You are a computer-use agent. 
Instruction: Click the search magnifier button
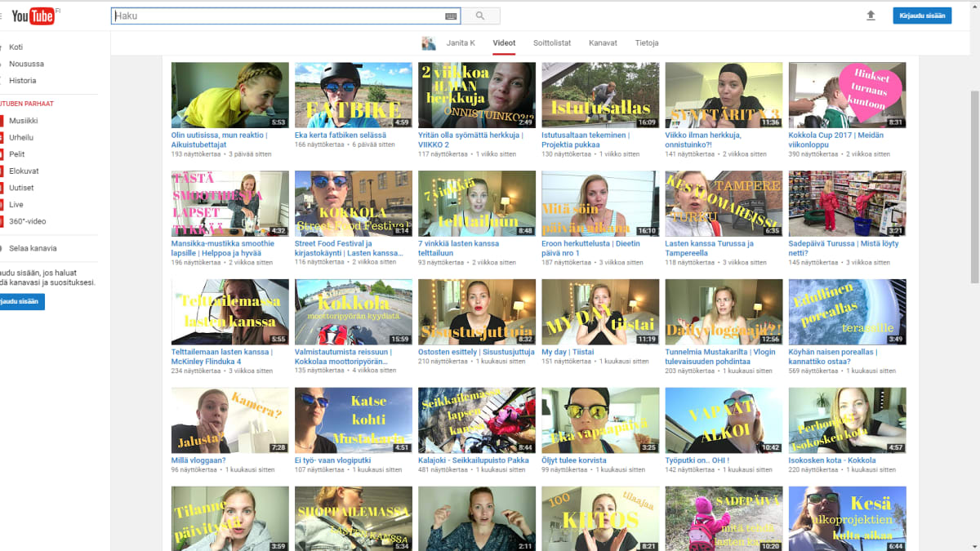pos(480,16)
